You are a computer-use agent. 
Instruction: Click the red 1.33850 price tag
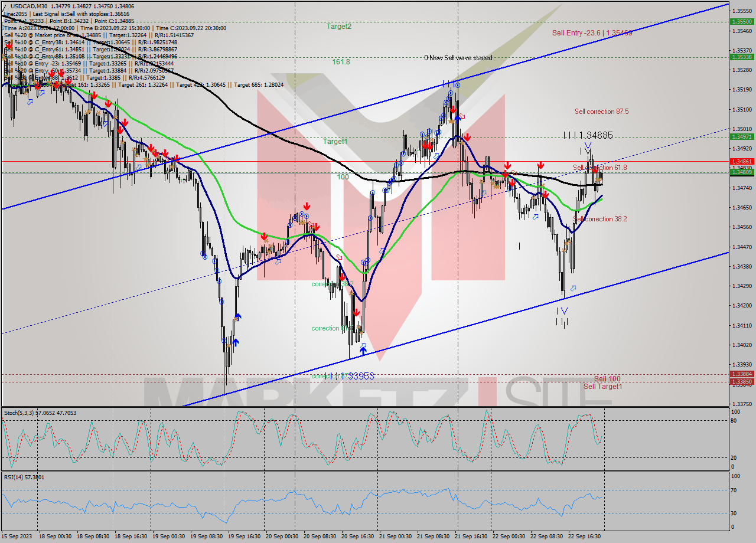click(741, 382)
